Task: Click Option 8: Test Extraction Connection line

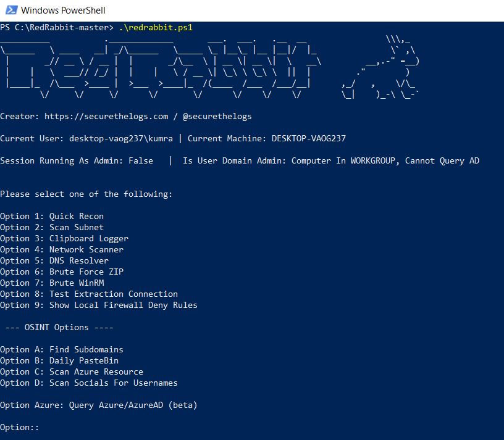Action: coord(89,294)
